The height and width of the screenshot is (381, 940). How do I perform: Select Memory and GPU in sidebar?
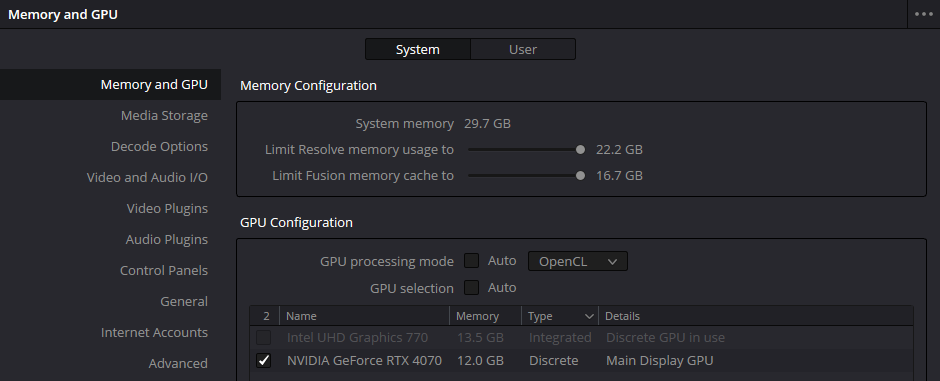[x=110, y=84]
